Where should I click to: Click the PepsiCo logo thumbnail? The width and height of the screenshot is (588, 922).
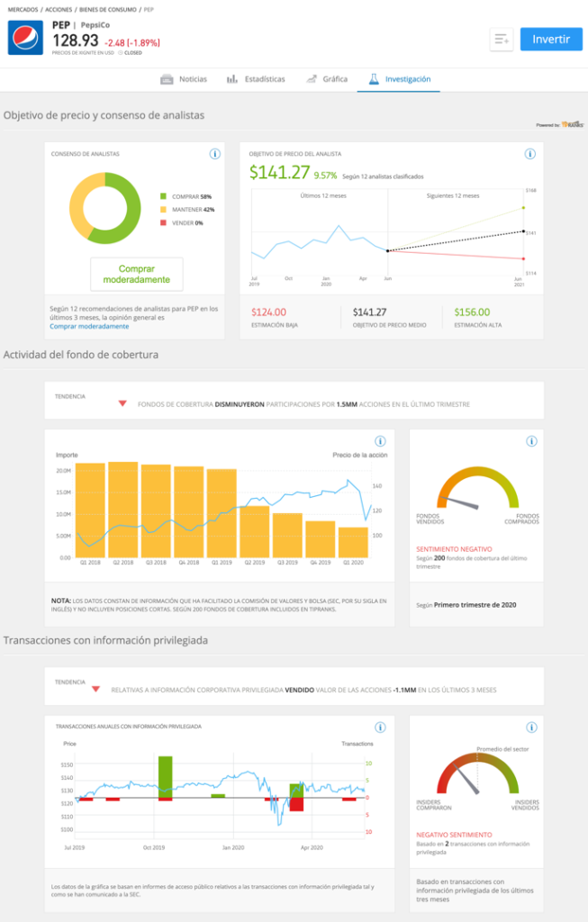coord(25,38)
